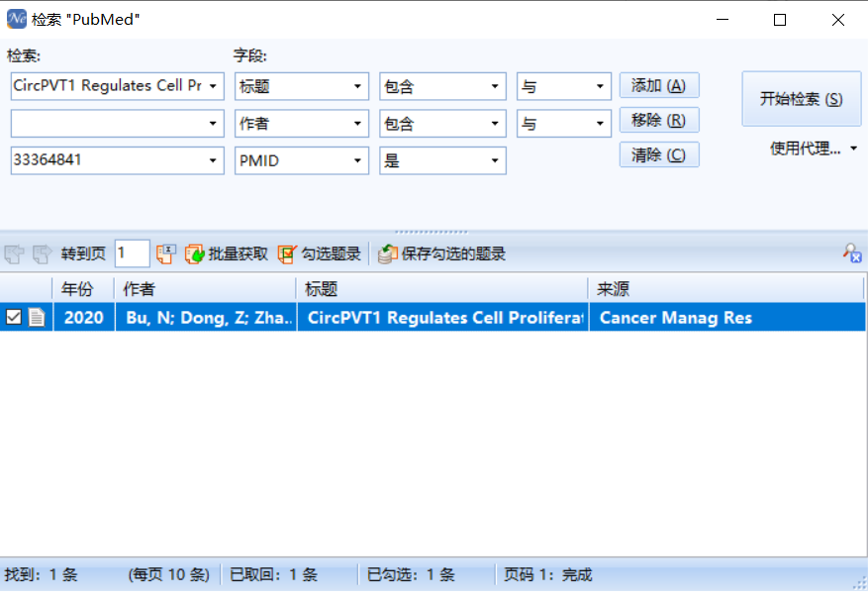Sort by the 年份 column header
868x600 pixels.
tap(83, 289)
